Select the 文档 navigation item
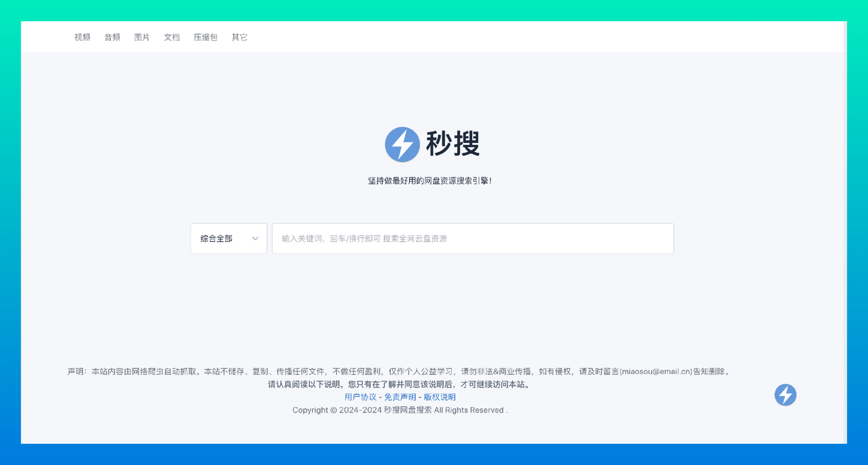Image resolution: width=868 pixels, height=465 pixels. (x=172, y=37)
